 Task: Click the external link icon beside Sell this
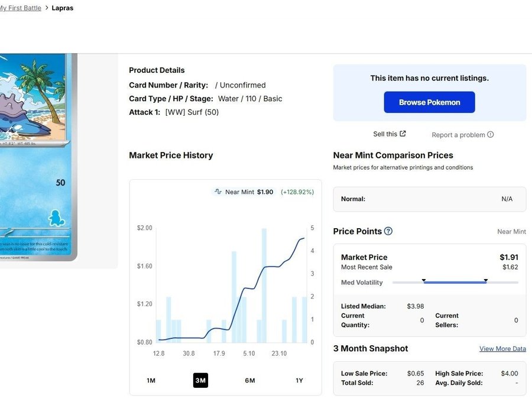(403, 134)
